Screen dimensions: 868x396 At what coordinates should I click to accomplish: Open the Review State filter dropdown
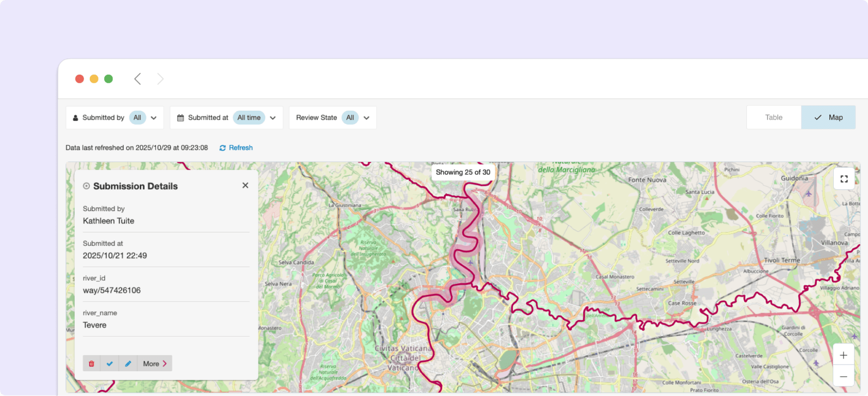click(366, 118)
